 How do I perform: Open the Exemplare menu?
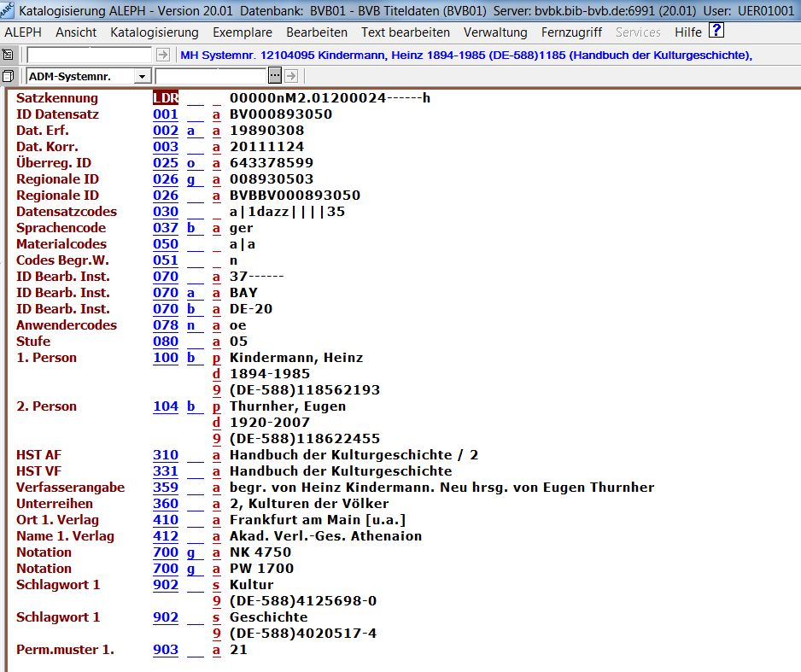pyautogui.click(x=243, y=32)
